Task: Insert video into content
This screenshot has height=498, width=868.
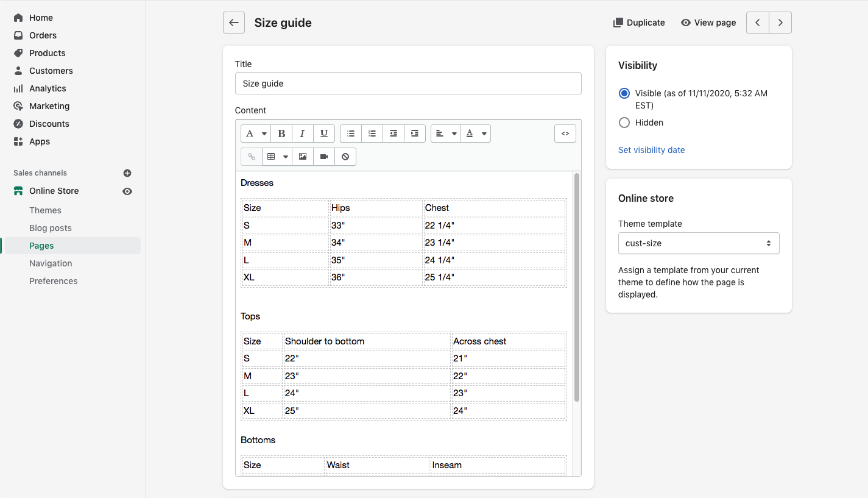Action: 324,157
